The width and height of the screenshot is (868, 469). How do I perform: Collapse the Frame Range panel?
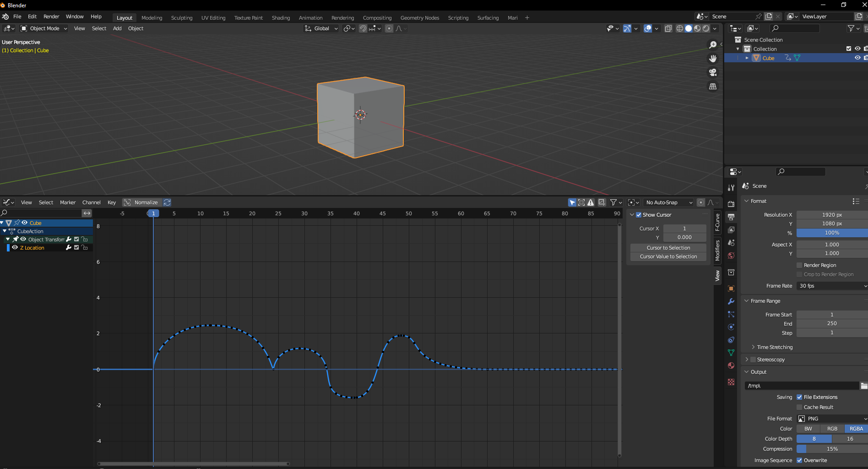[765, 301]
